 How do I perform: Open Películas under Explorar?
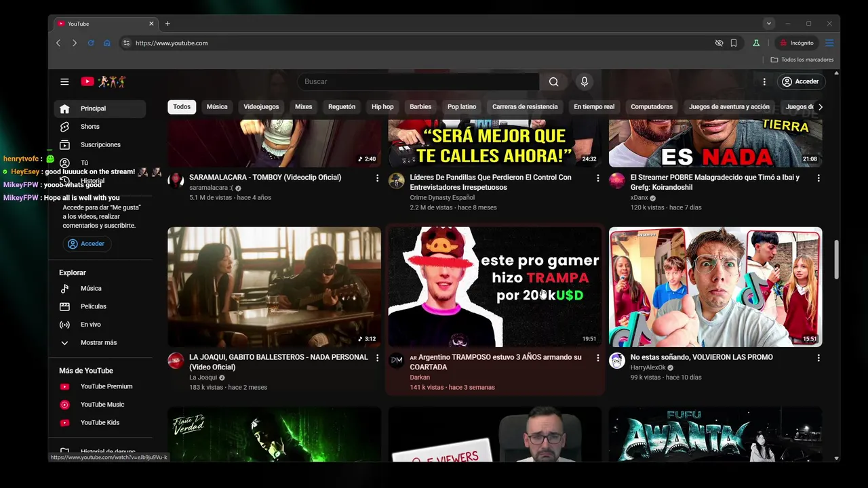100,306
